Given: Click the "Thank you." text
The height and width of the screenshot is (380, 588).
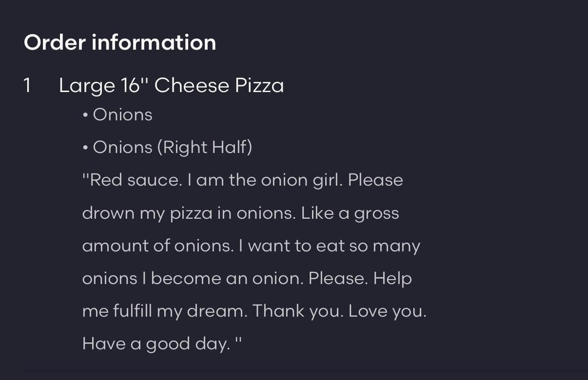Looking at the screenshot, I should [297, 311].
